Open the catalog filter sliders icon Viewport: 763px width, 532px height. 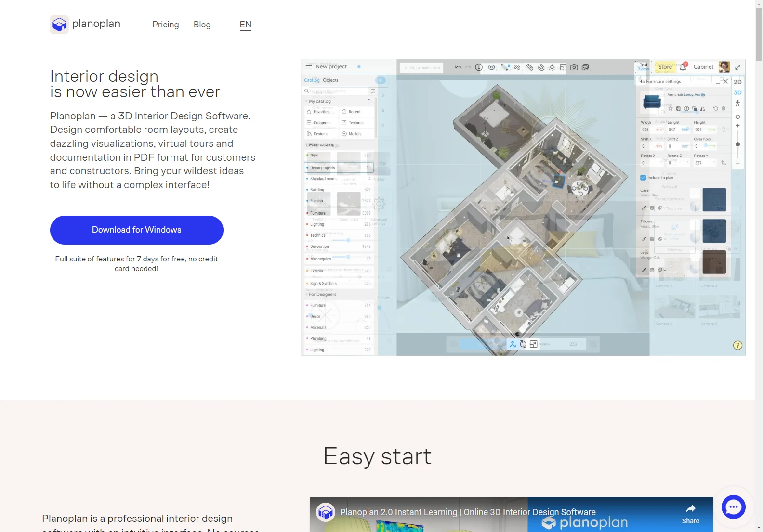pos(373,91)
